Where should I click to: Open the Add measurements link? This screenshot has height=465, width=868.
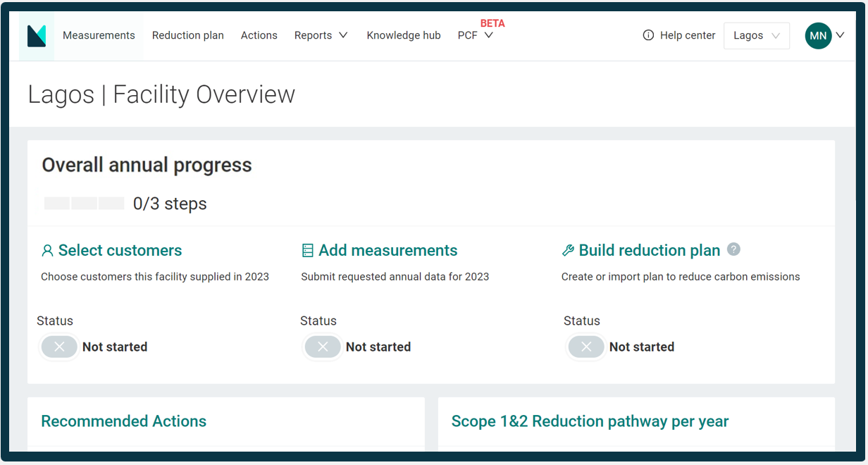click(387, 251)
